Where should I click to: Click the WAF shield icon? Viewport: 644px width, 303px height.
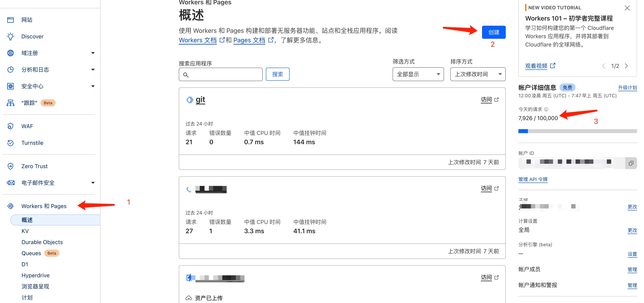(10, 126)
